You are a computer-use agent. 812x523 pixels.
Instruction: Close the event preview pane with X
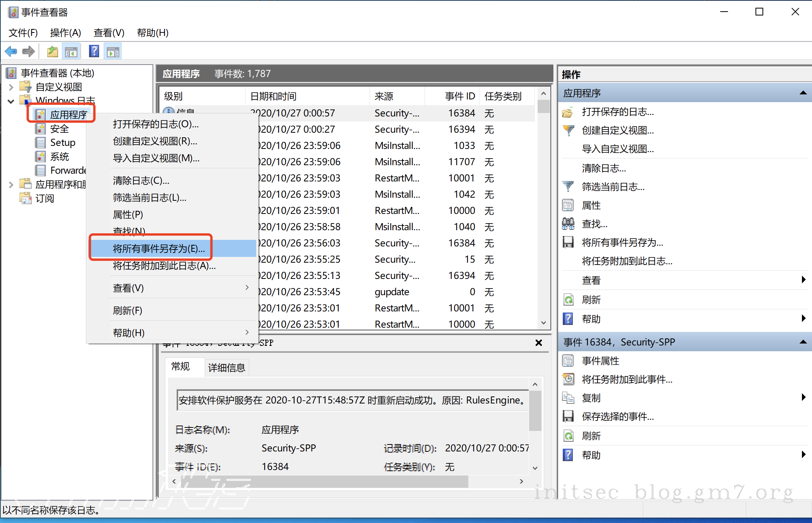pos(538,343)
